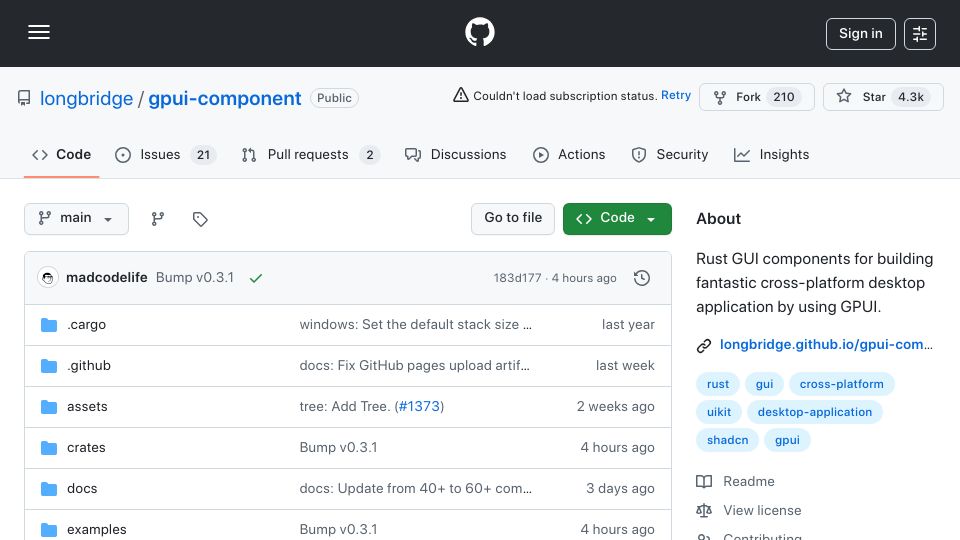
Task: Open the appearance settings sliders icon
Action: 920,34
